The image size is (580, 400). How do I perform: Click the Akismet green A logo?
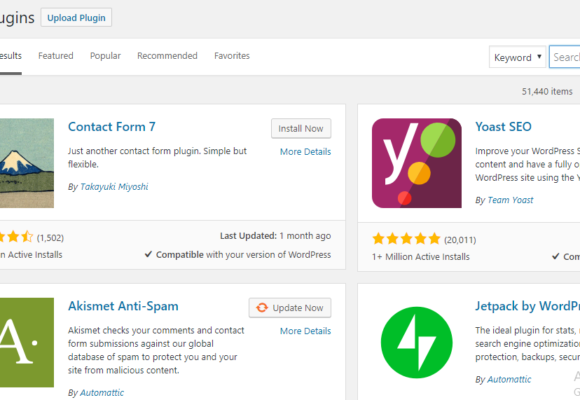pyautogui.click(x=27, y=342)
